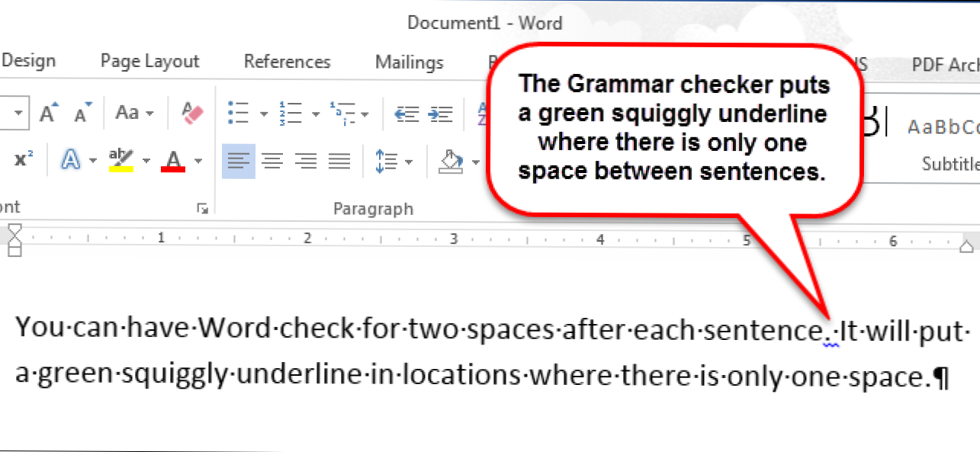This screenshot has width=980, height=452.
Task: Toggle Justify paragraph alignment
Action: (339, 161)
